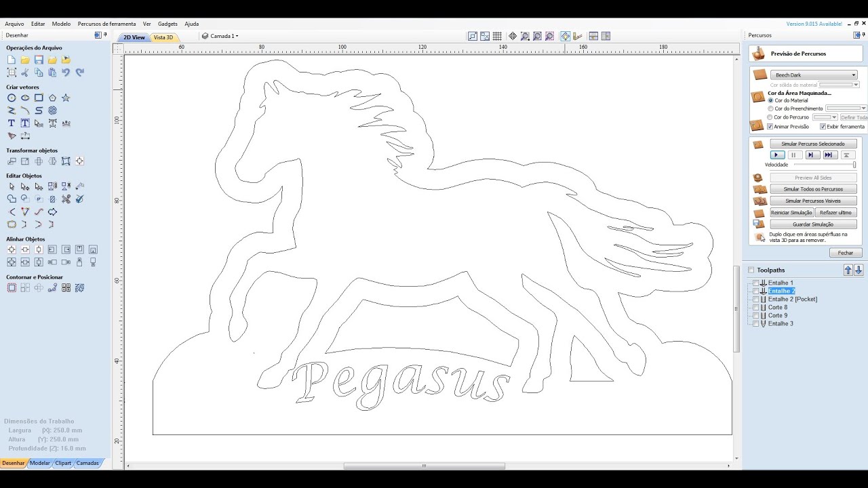Select Cor do Percurso radio button
Screen dimensions: 868x488
click(x=770, y=117)
